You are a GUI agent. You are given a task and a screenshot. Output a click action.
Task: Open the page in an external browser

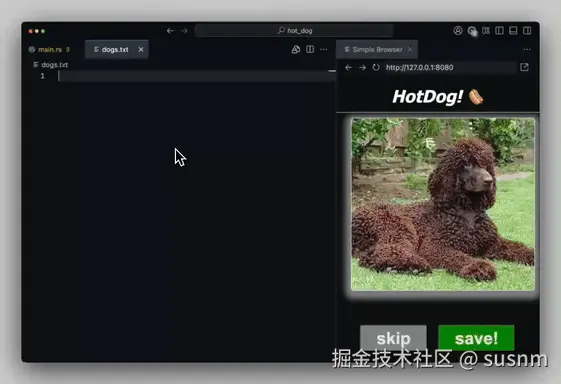click(x=525, y=67)
